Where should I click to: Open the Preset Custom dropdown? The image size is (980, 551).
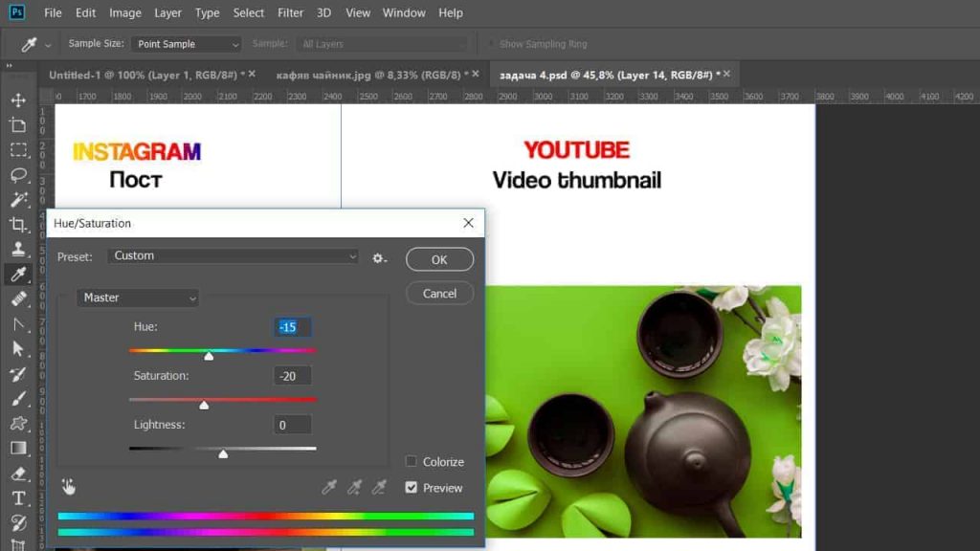(x=234, y=256)
